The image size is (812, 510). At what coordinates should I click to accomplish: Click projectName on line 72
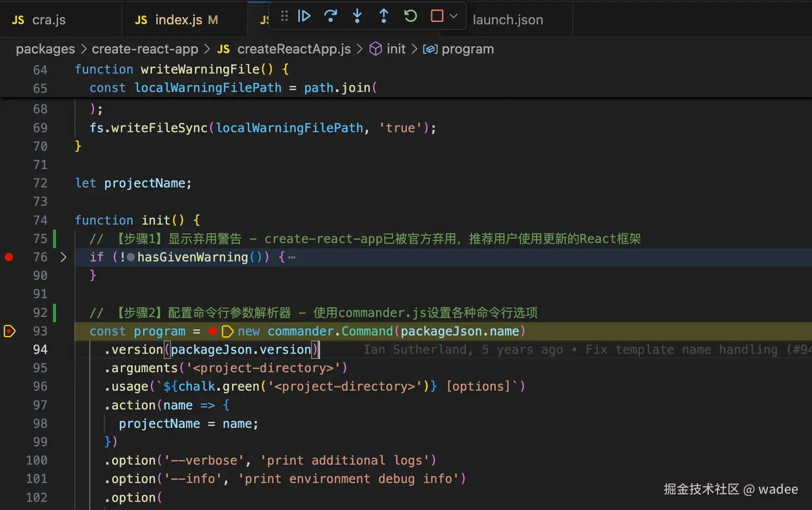pos(145,183)
